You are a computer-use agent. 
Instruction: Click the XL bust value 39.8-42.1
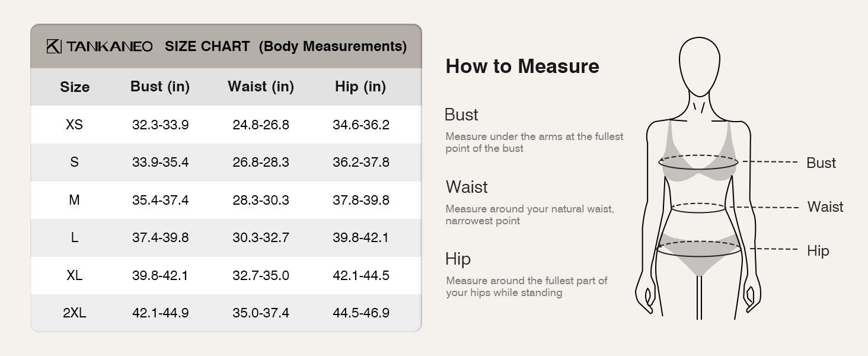[160, 276]
